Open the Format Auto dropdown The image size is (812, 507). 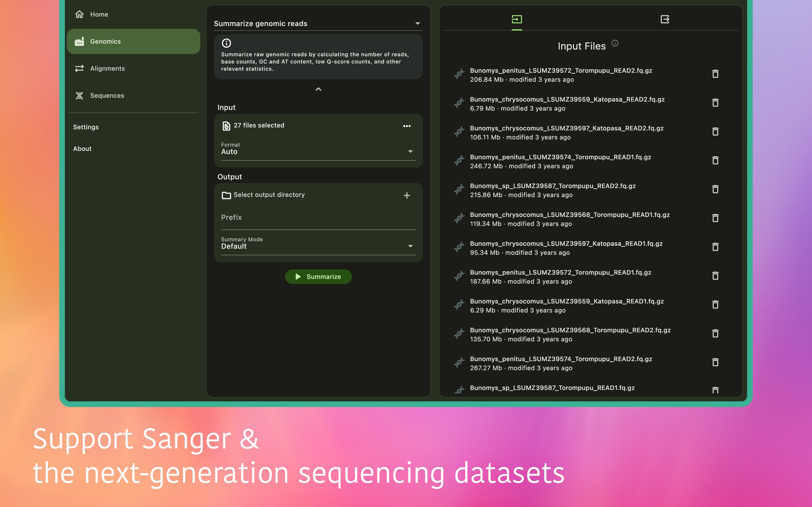(x=410, y=152)
